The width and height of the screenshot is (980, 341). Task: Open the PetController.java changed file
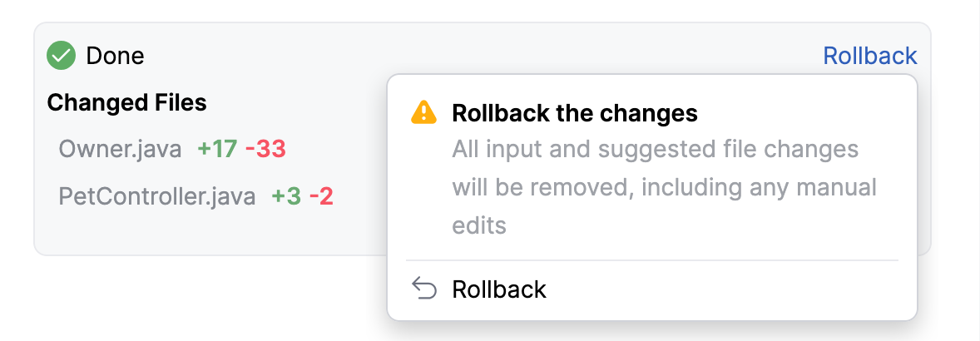(157, 197)
